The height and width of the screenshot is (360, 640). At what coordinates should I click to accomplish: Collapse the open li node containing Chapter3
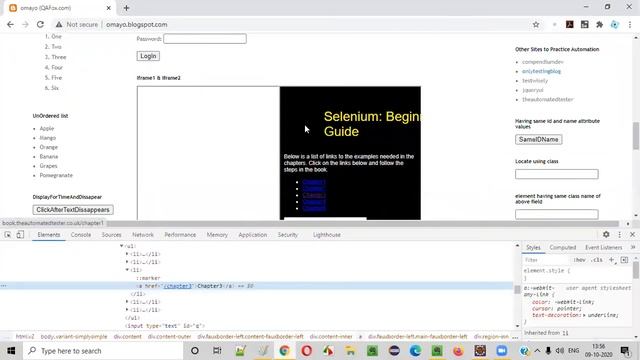[127, 270]
